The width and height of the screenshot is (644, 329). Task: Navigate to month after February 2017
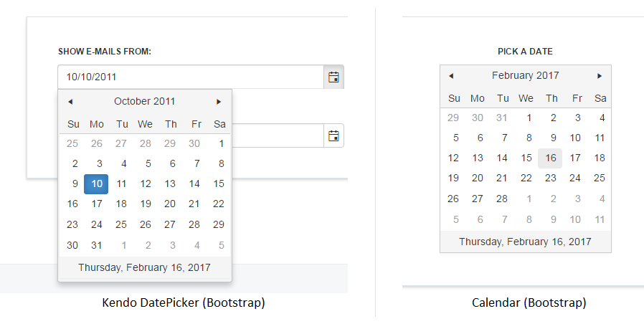(x=600, y=76)
